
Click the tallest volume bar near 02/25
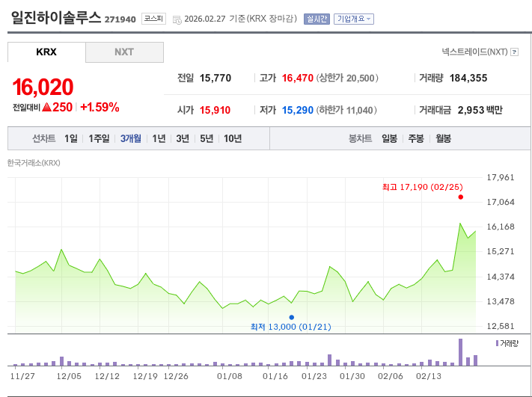[x=460, y=352]
